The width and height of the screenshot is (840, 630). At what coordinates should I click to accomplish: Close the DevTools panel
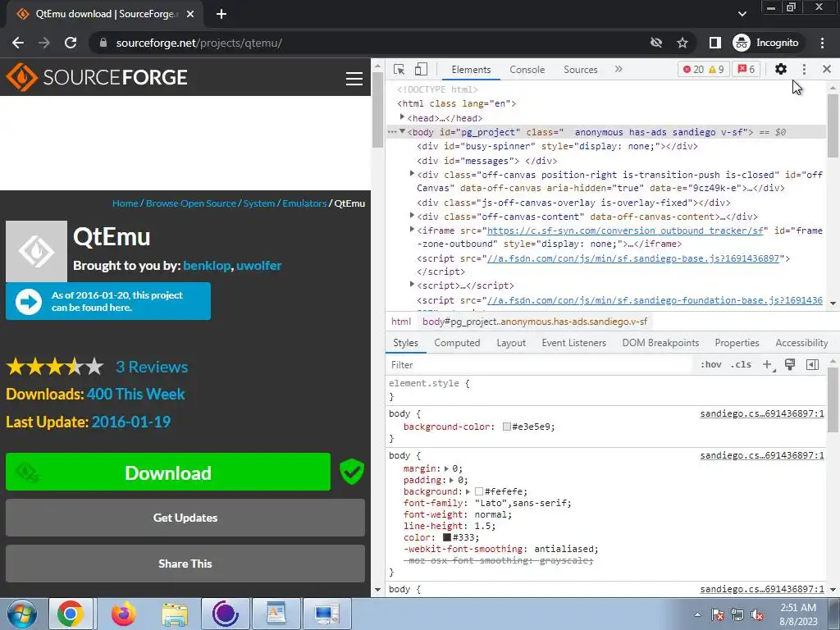click(x=827, y=69)
